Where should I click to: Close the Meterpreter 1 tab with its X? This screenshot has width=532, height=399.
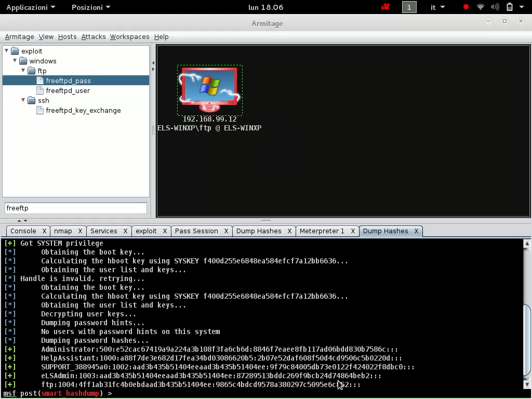tap(353, 231)
